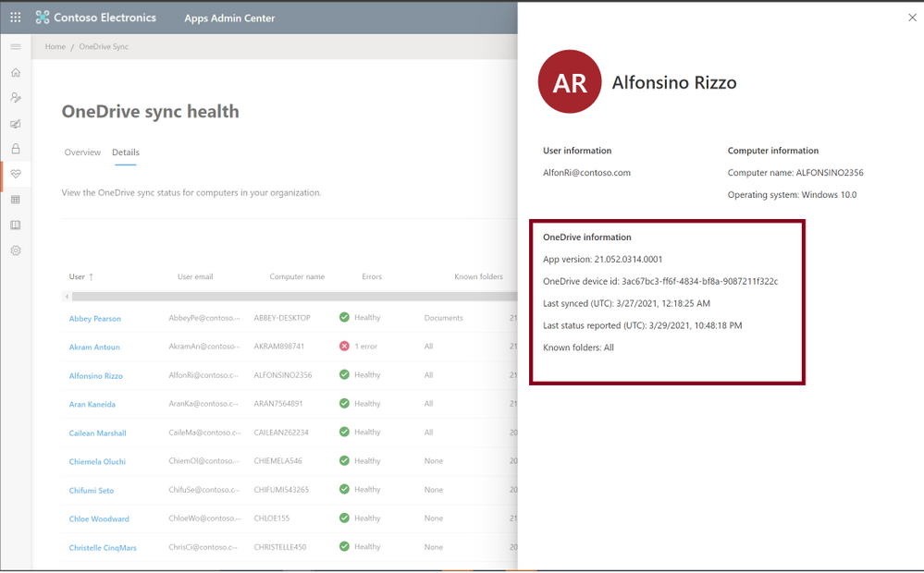Click the table grid icon in sidebar
924x573 pixels.
16,200
